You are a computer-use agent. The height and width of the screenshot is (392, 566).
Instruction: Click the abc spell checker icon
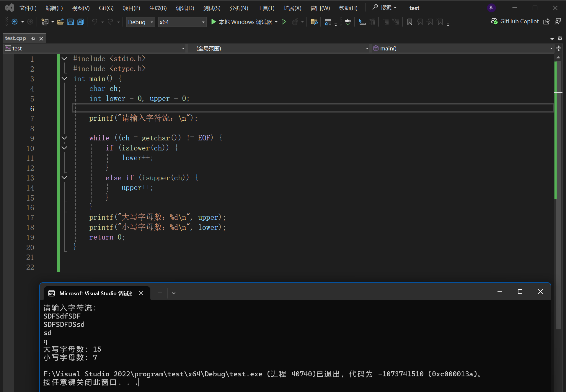[348, 22]
